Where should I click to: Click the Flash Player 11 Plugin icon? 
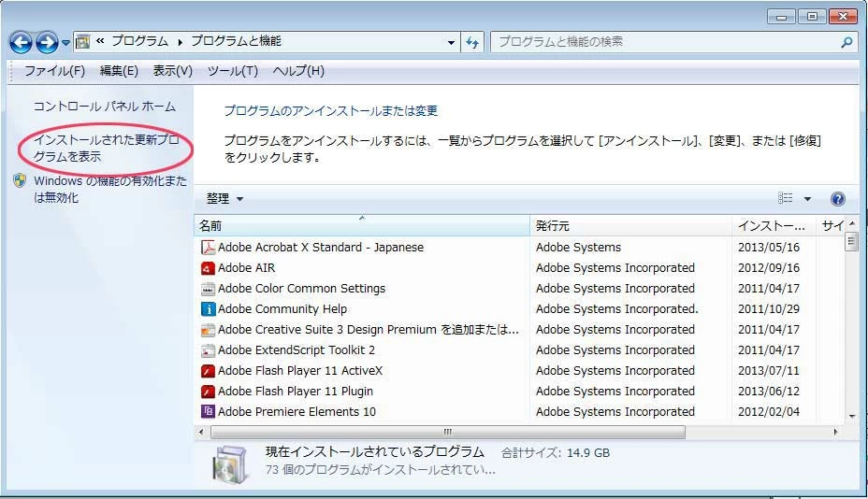[208, 392]
